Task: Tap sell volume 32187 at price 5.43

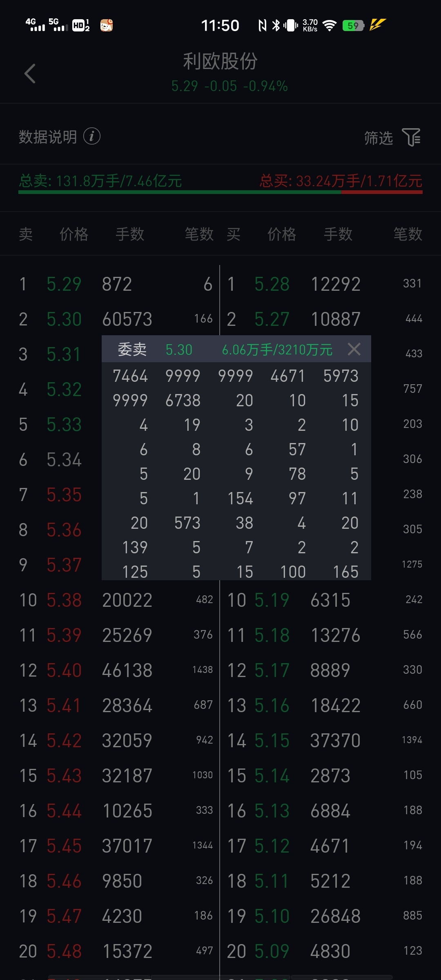Action: [x=127, y=776]
